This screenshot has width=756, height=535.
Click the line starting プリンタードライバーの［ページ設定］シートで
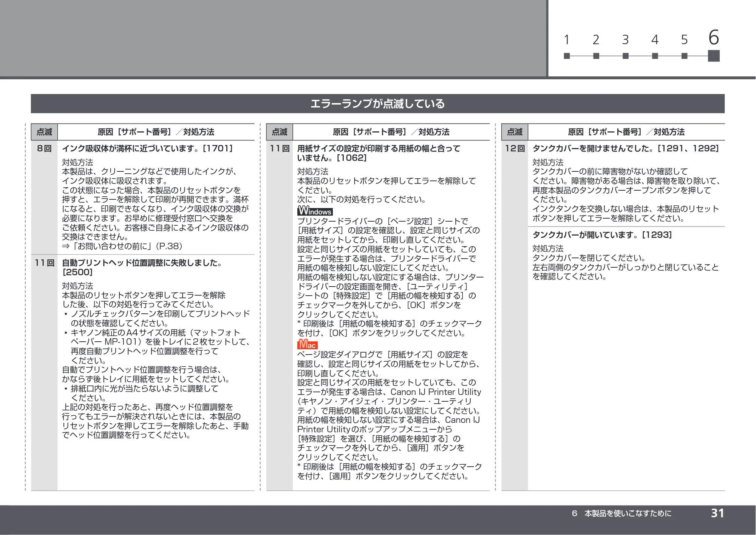click(x=382, y=221)
